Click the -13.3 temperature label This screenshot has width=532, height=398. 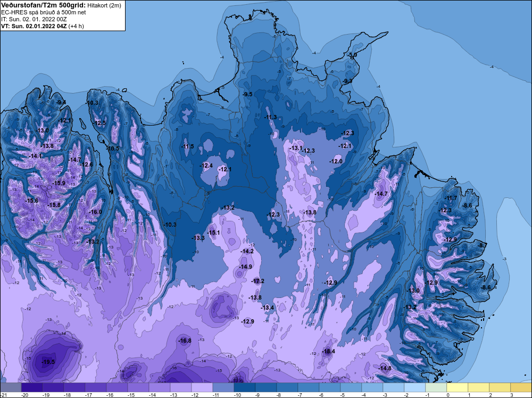[198, 238]
